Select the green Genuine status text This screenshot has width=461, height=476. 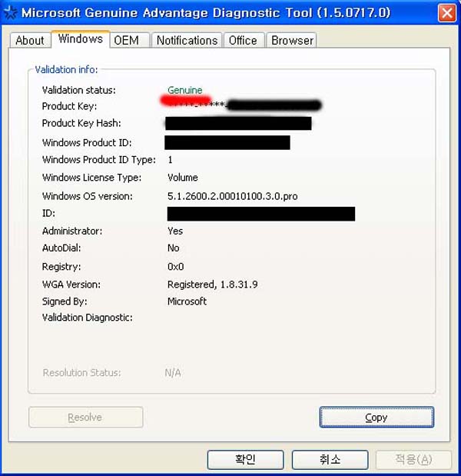[184, 90]
